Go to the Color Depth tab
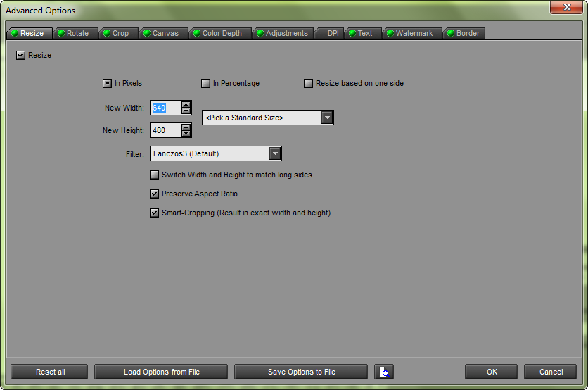Viewport: 588px width, 390px height. [x=219, y=33]
